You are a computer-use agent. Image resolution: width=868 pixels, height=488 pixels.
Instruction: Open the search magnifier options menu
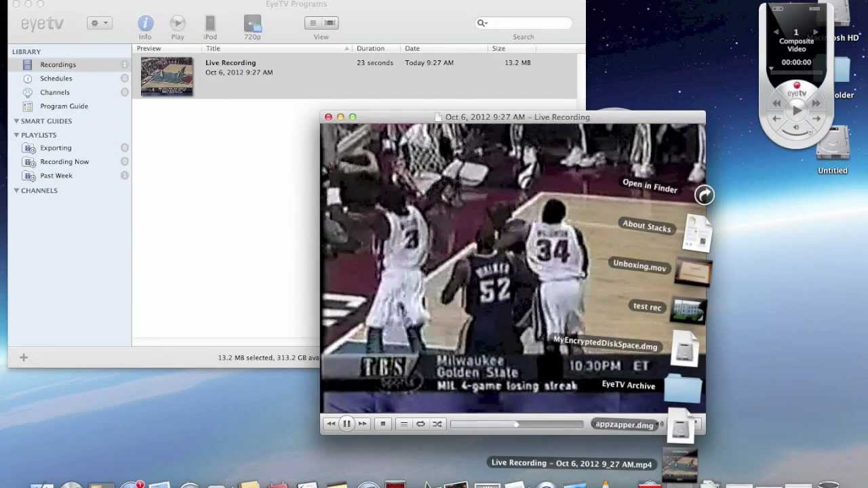[482, 23]
